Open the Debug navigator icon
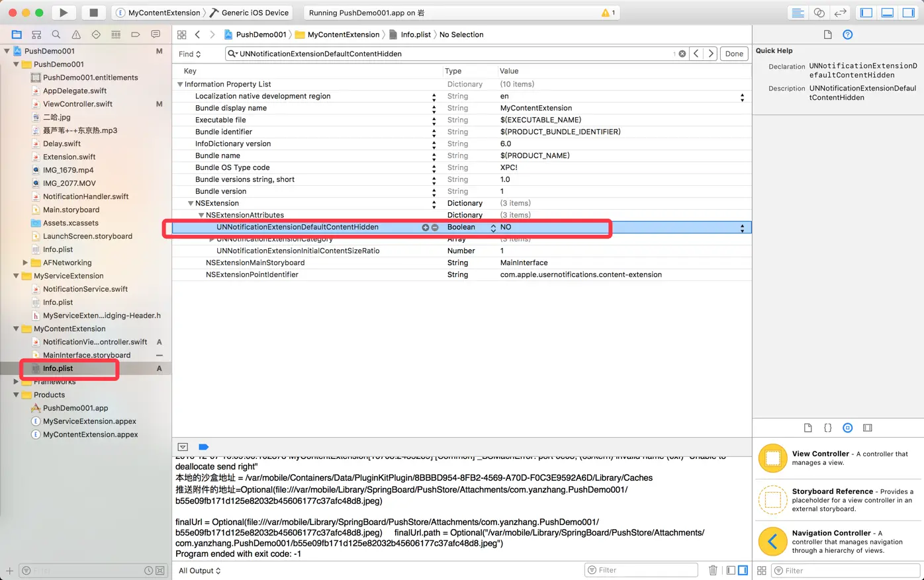Viewport: 924px width, 580px height. 116,34
